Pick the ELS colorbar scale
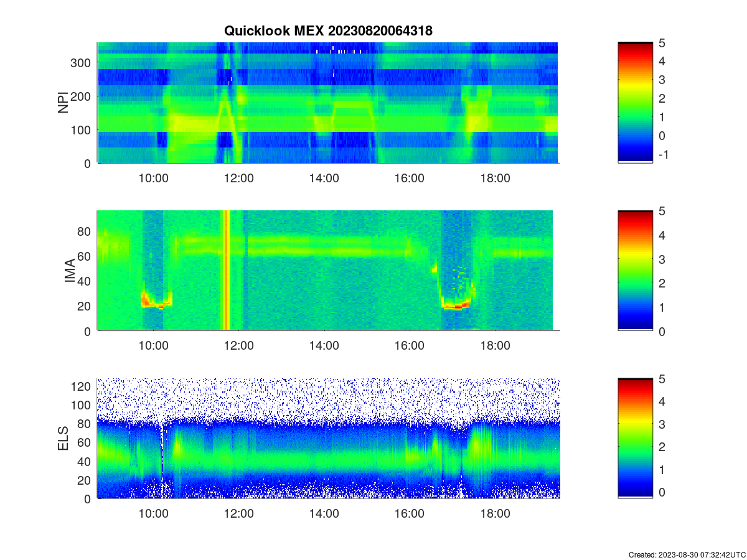 [636, 438]
